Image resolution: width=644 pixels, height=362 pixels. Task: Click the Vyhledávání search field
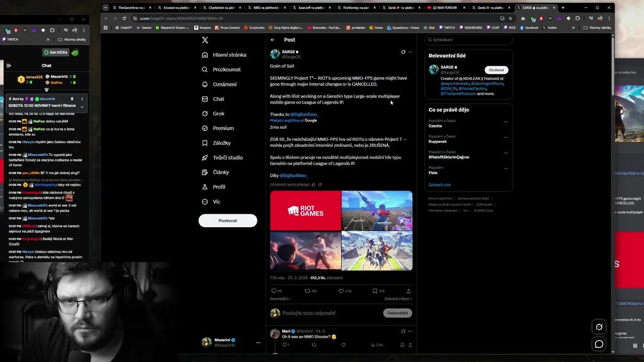tap(468, 40)
